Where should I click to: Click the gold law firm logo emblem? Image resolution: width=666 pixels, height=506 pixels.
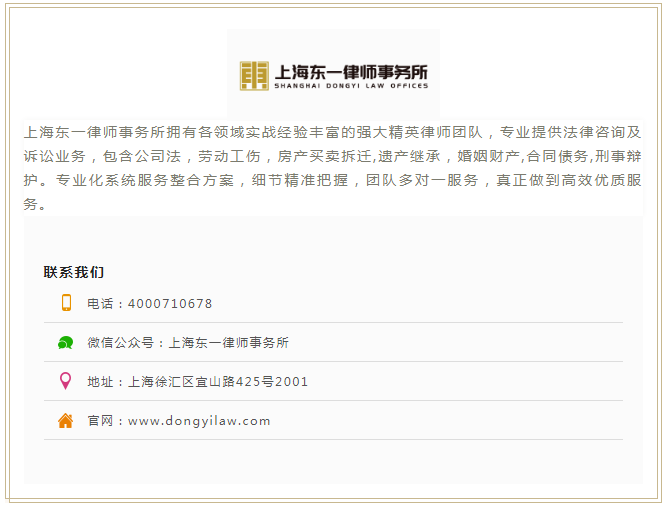coord(254,75)
